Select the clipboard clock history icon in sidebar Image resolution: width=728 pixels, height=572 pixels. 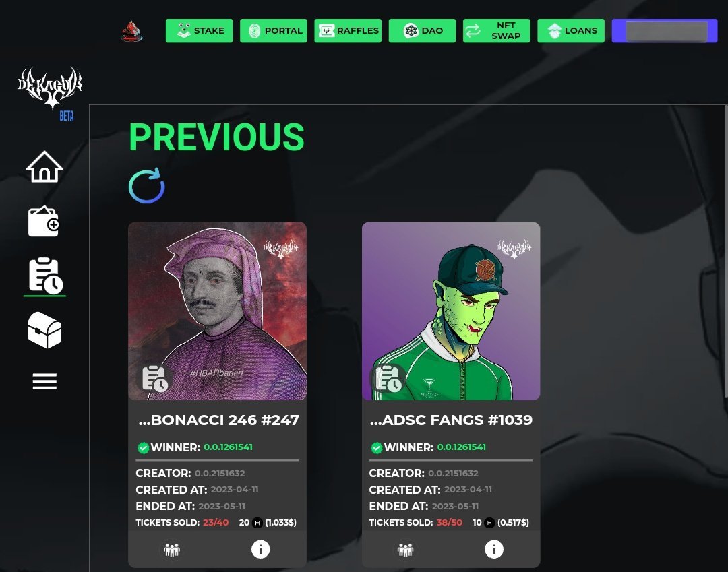(x=45, y=276)
